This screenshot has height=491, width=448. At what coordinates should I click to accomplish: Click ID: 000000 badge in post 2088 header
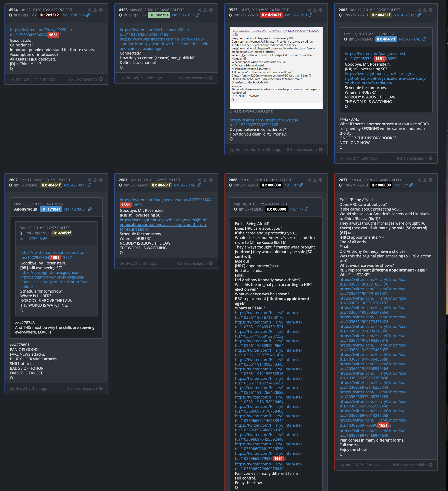tap(271, 185)
